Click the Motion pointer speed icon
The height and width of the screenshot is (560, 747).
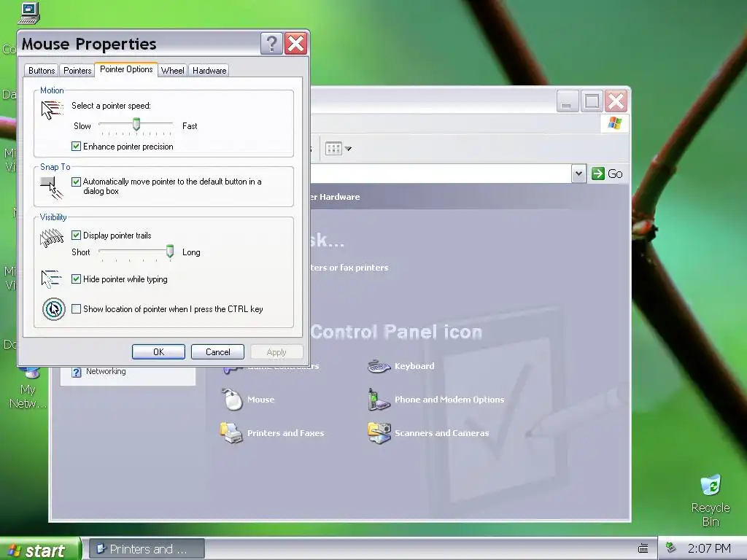[x=52, y=110]
